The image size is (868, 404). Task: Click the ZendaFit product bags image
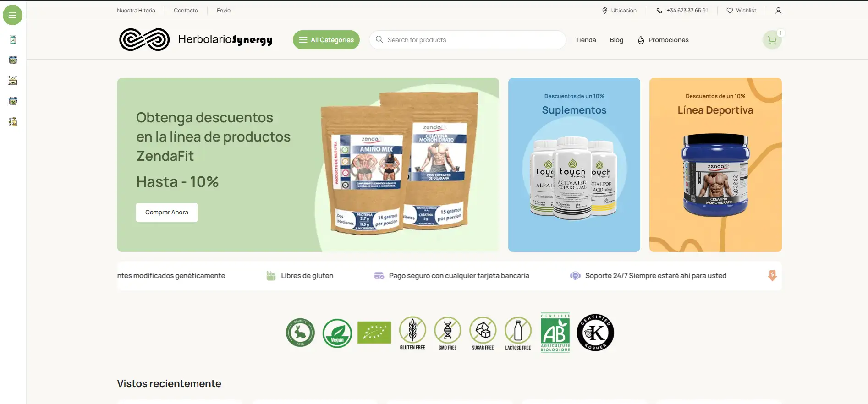click(399, 163)
